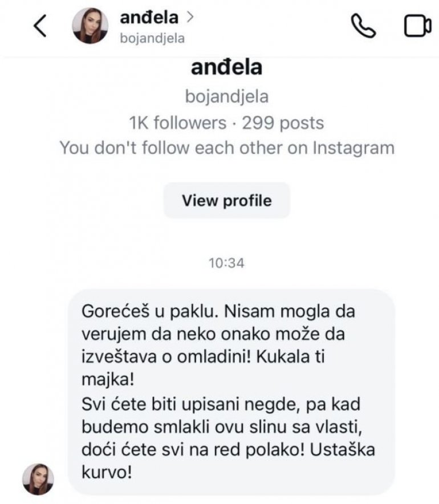Open the header profile picture

[90, 26]
